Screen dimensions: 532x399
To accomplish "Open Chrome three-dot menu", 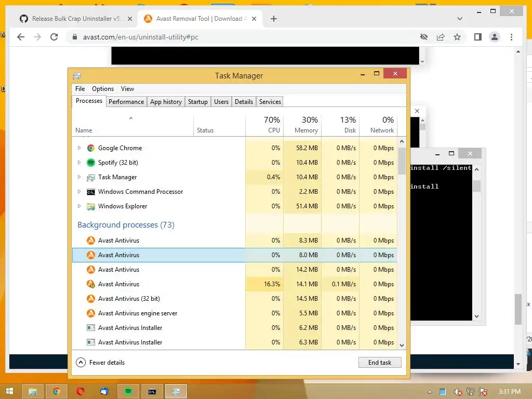I will coord(511,37).
